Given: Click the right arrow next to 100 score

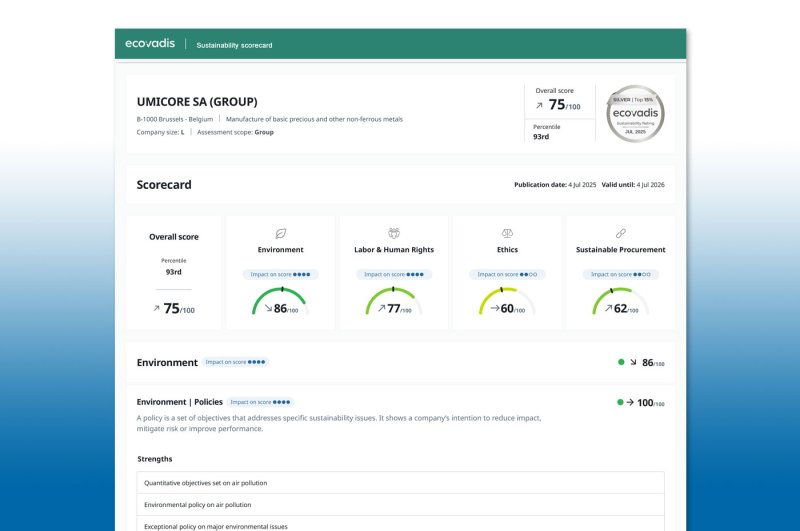Looking at the screenshot, I should [630, 402].
